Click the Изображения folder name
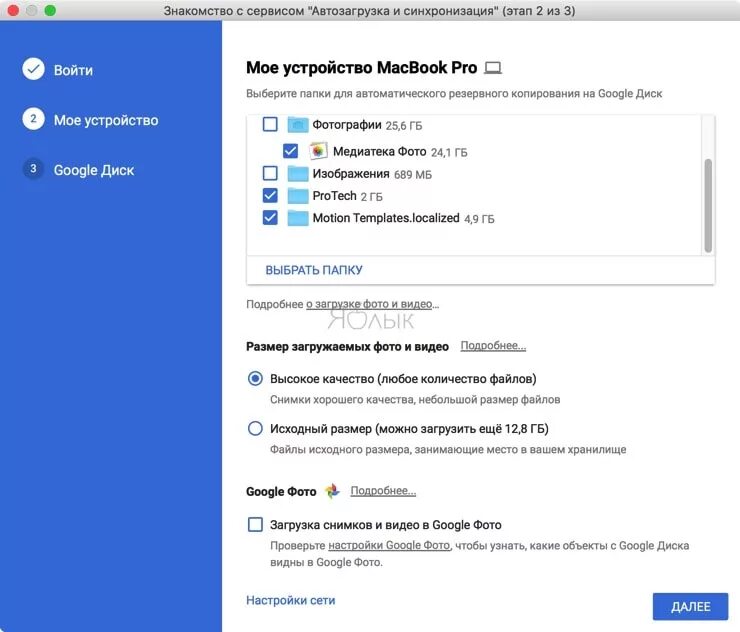Screen dimensions: 740x632 (x=351, y=174)
